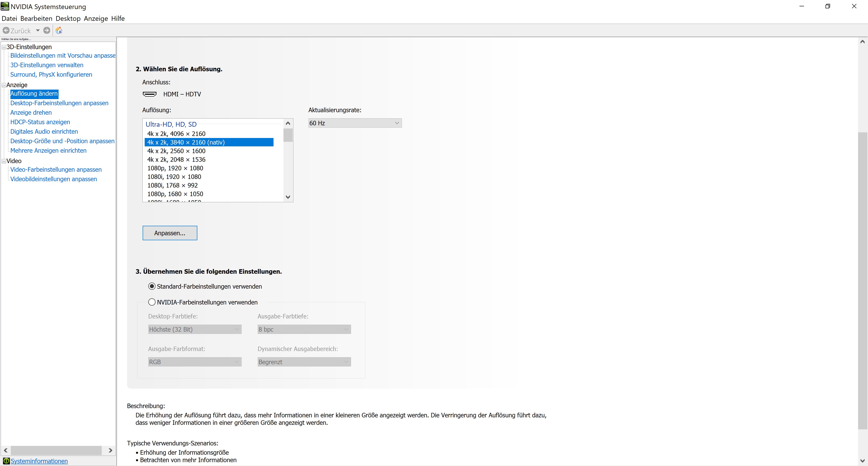Open back history dropdown arrow
This screenshot has height=466, width=868.
click(38, 31)
